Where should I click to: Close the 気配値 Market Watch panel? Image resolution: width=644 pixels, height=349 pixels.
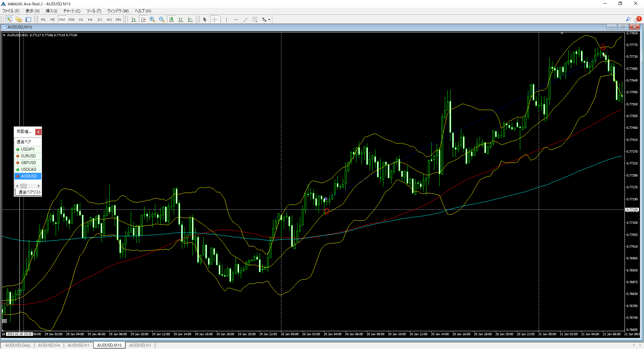[x=38, y=132]
